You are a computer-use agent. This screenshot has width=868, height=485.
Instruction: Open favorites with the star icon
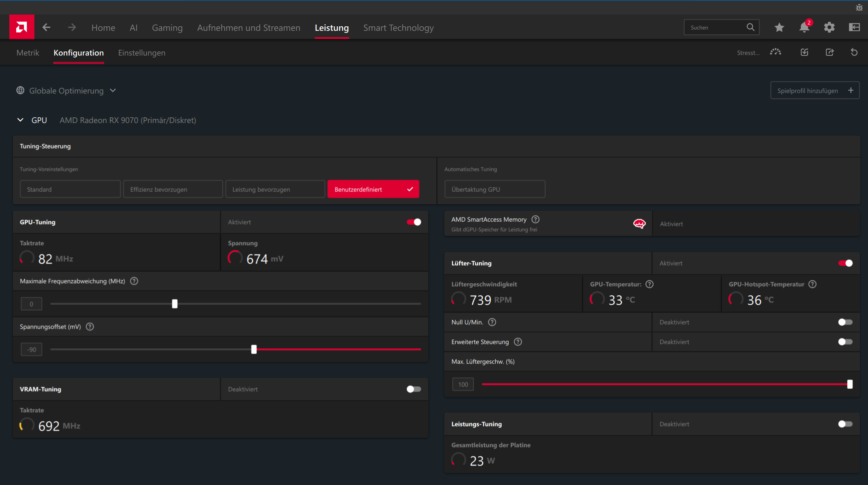[779, 28]
